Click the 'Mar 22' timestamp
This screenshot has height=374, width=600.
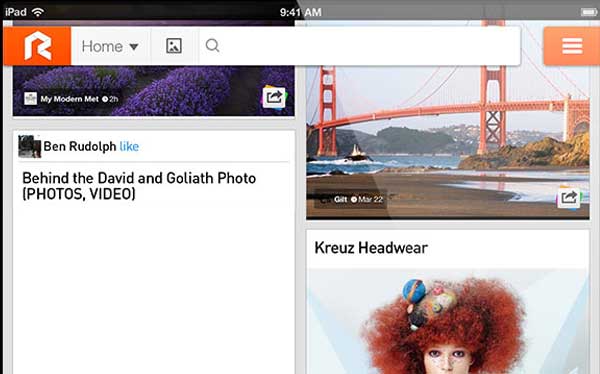370,199
